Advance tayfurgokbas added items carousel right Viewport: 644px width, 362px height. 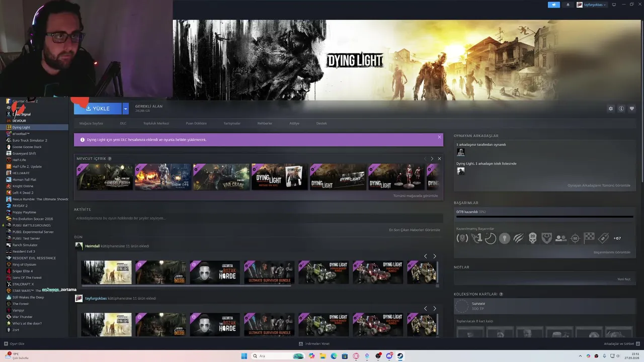435,308
